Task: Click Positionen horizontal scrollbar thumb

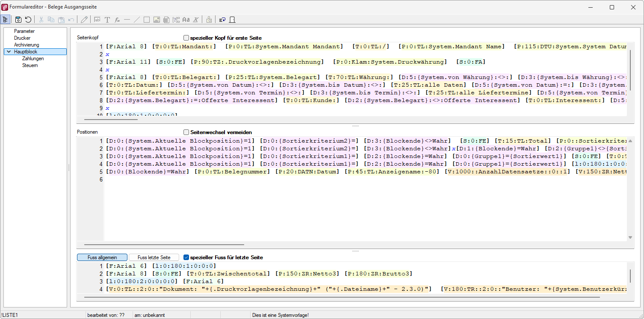Action: click(x=164, y=245)
